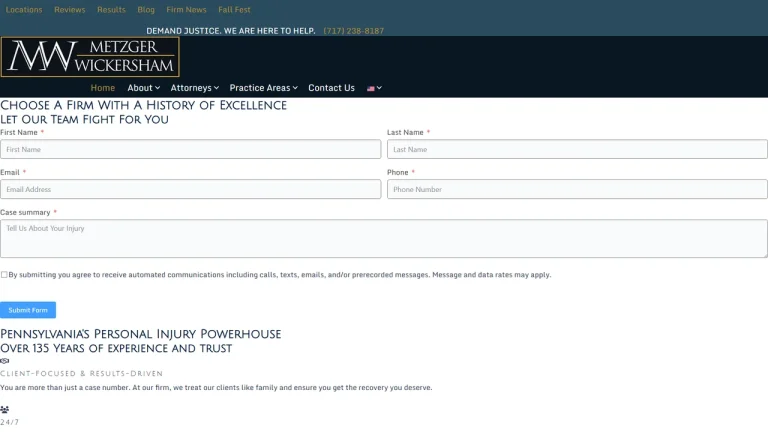
Task: Click the 'Client-Focused & Results-Driven' heading
Action: (81, 374)
